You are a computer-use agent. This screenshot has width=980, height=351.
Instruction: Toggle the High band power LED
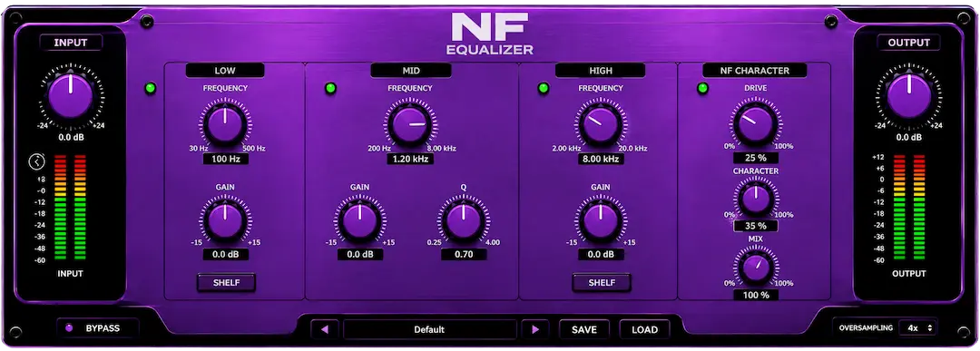click(x=544, y=89)
